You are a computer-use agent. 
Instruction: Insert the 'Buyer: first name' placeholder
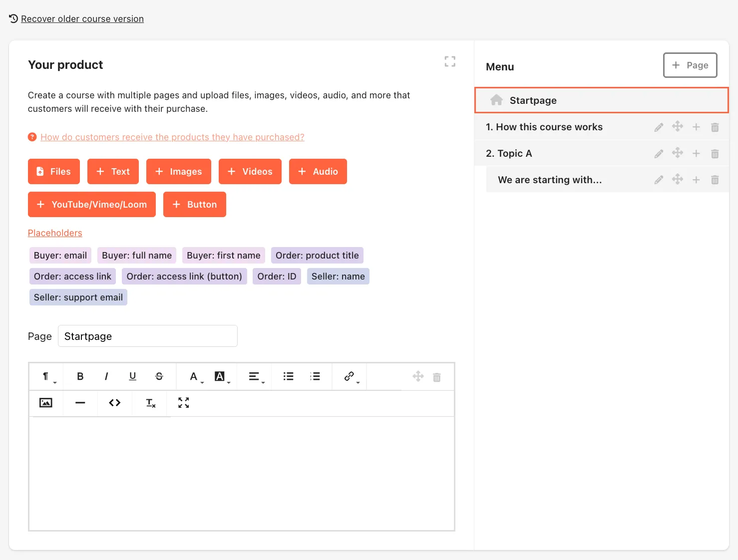click(224, 256)
